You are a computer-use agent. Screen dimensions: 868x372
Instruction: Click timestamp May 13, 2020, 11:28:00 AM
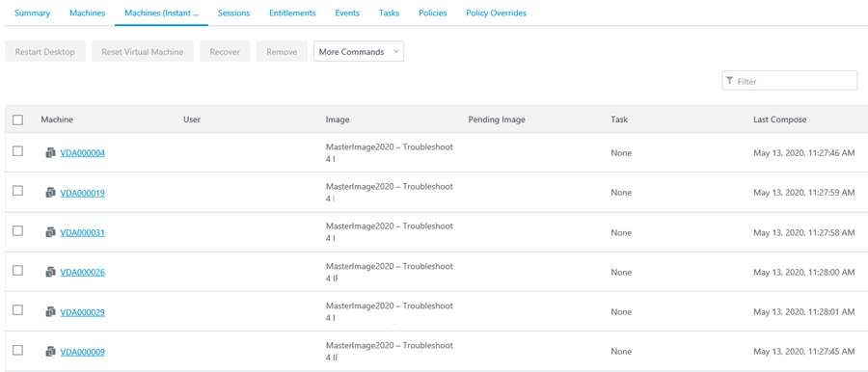coord(803,273)
